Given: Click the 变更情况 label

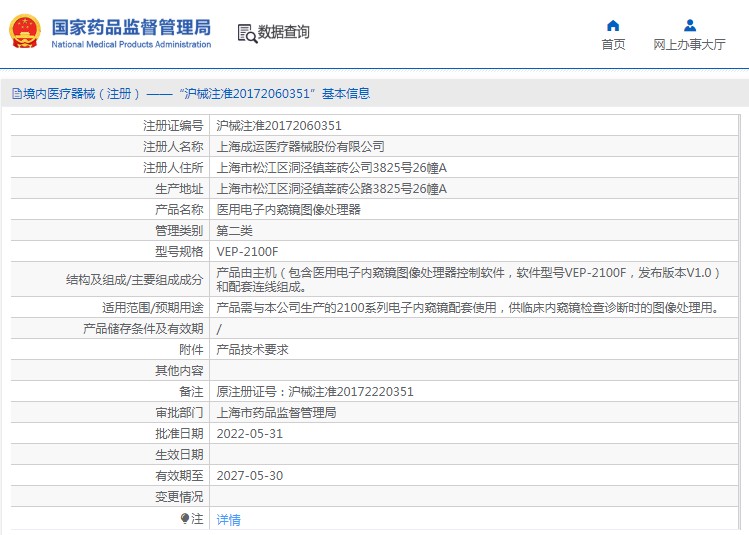Looking at the screenshot, I should click(x=180, y=497).
